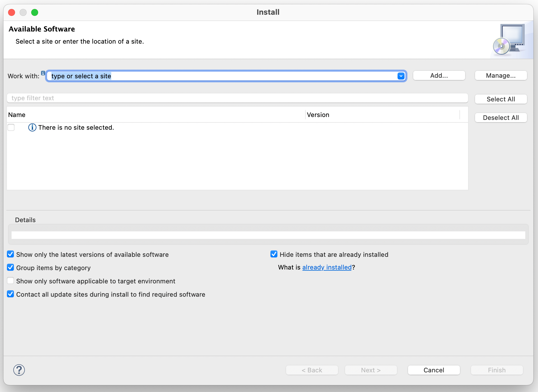The height and width of the screenshot is (392, 538).
Task: Enable Show only software applicable to target environment
Action: (10, 281)
